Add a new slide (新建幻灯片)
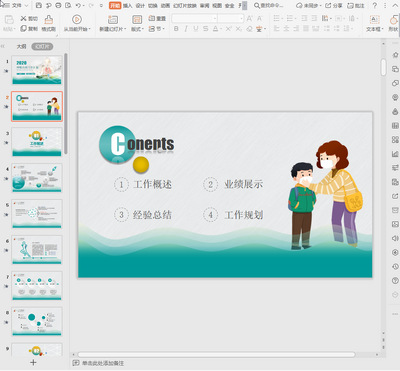The width and height of the screenshot is (400, 371). point(113,23)
